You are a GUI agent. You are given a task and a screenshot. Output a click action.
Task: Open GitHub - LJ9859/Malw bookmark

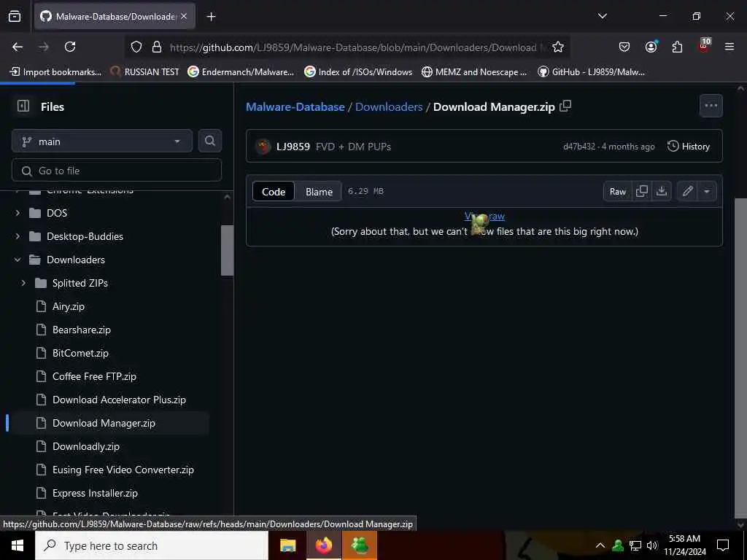(x=591, y=72)
